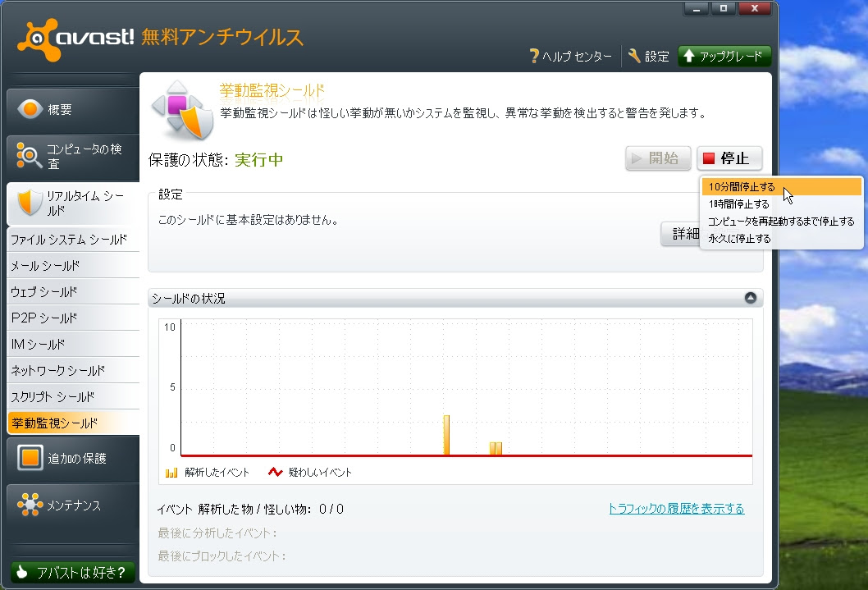The height and width of the screenshot is (590, 868).
Task: Minimize the avast window
Action: 696,8
